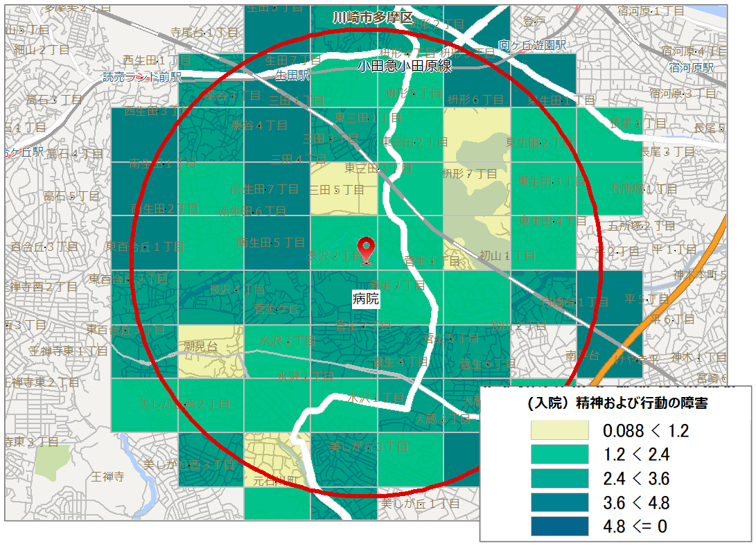Select the 病院 label under the pin

[x=365, y=299]
